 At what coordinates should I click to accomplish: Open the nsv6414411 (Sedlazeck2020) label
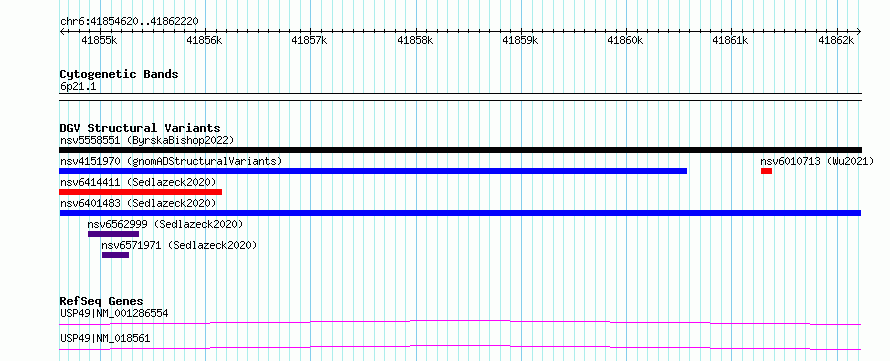pyautogui.click(x=138, y=182)
